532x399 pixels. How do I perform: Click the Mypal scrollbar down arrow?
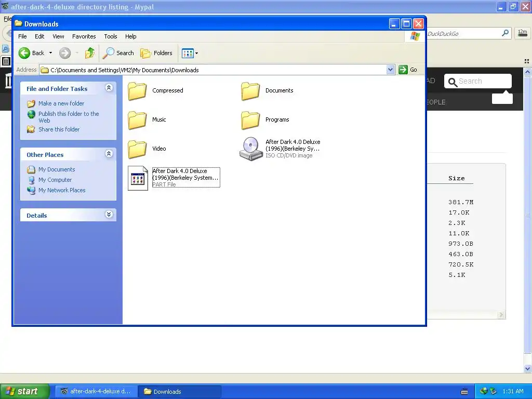527,368
